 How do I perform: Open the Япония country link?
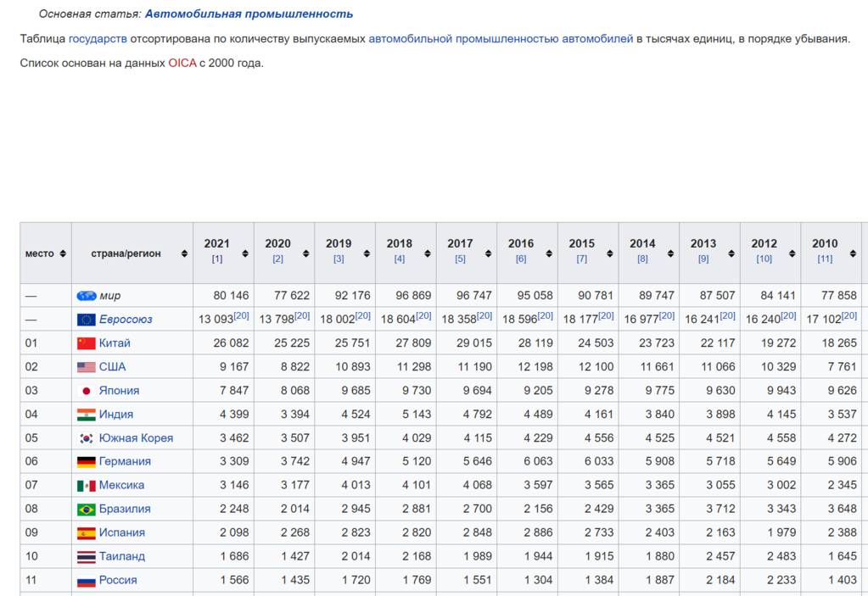pos(119,391)
